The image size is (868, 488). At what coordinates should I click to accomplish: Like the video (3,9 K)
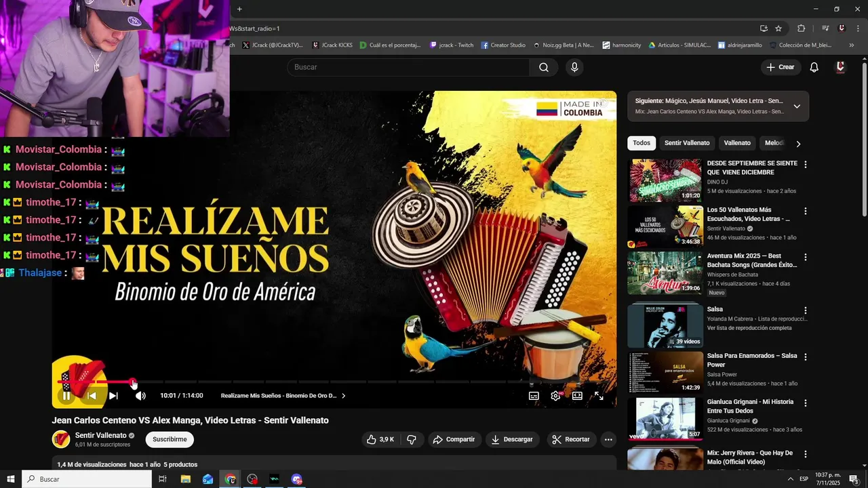pyautogui.click(x=380, y=439)
